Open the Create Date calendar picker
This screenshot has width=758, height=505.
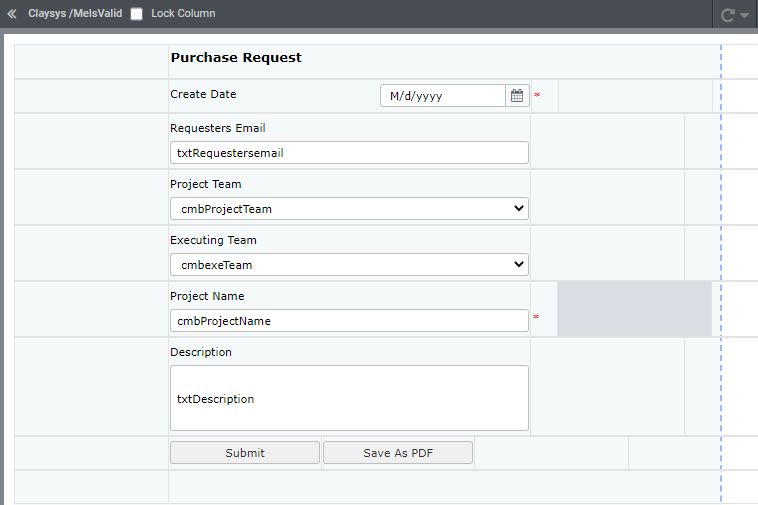tap(517, 96)
